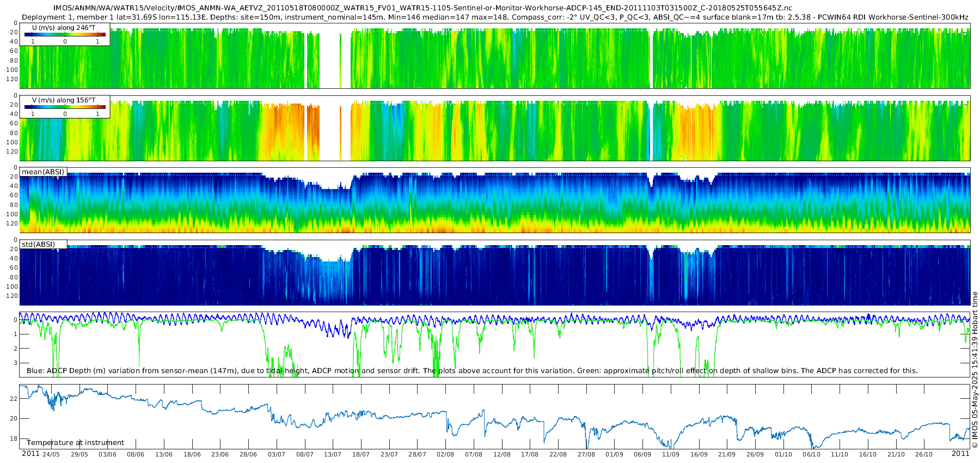Screen dimensions: 980x463
Task: Click the '06/10' date tick label
Action: tap(812, 454)
